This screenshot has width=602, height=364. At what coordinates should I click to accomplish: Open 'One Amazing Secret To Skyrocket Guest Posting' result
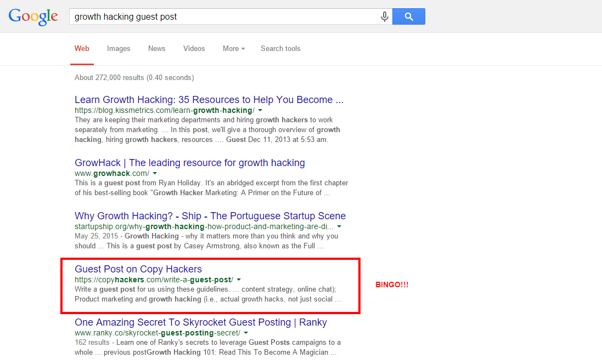201,322
